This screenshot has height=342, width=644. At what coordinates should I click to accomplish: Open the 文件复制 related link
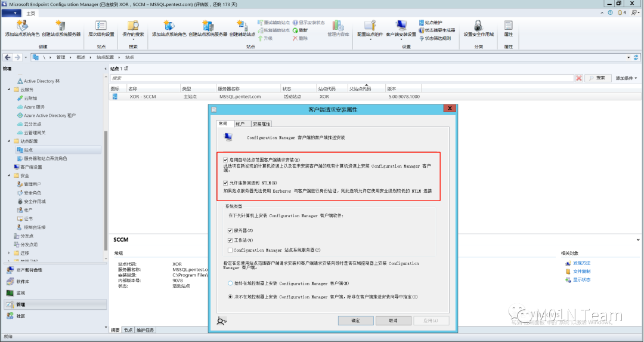[x=581, y=272]
